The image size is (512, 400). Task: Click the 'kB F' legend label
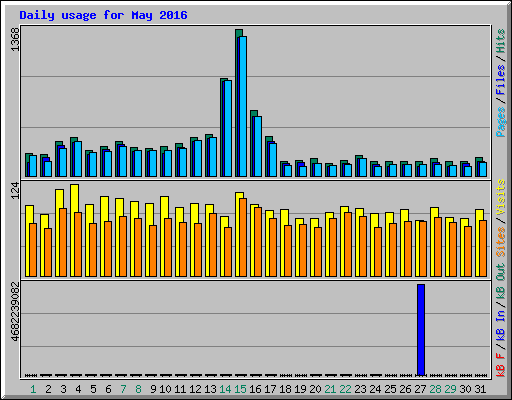click(x=500, y=365)
